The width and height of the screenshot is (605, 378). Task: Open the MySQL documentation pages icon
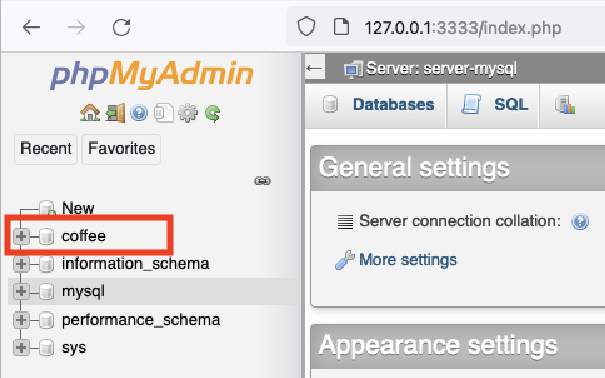click(164, 113)
